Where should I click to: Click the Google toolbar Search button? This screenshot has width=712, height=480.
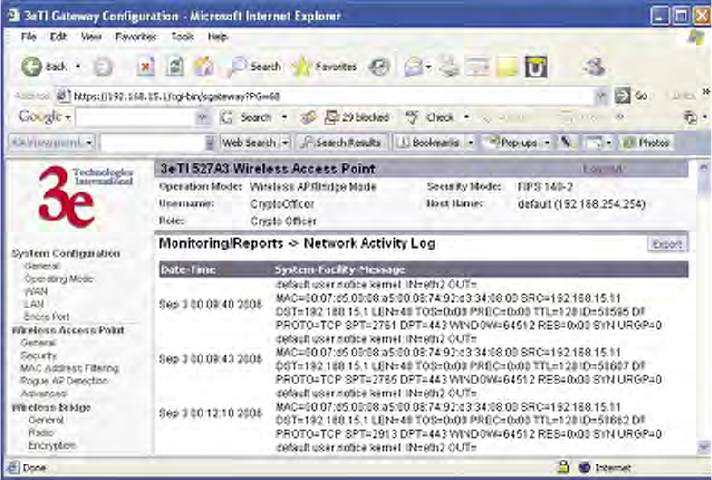[x=246, y=118]
